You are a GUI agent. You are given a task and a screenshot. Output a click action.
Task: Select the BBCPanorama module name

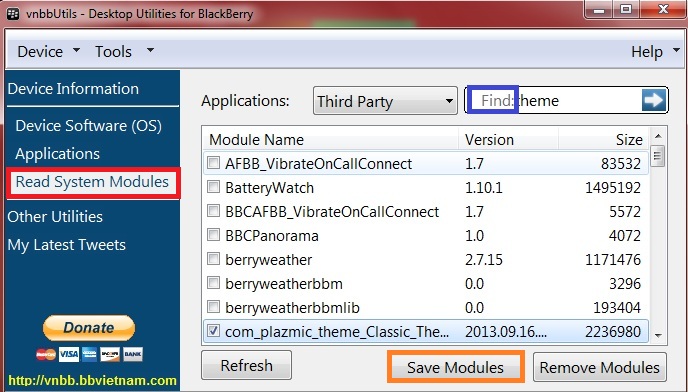[x=272, y=236]
